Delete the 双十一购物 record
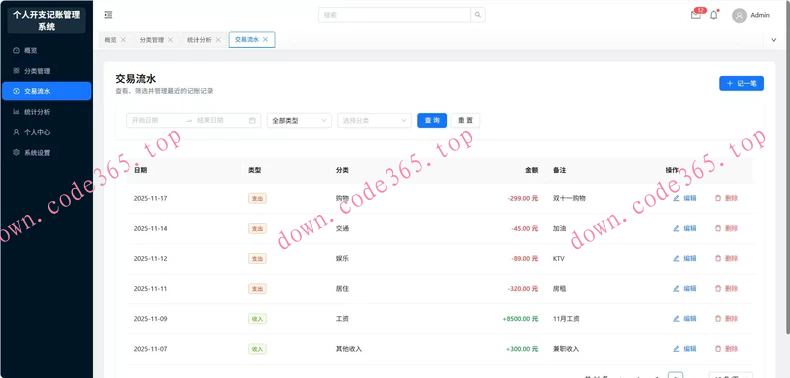The width and height of the screenshot is (790, 378). 726,198
